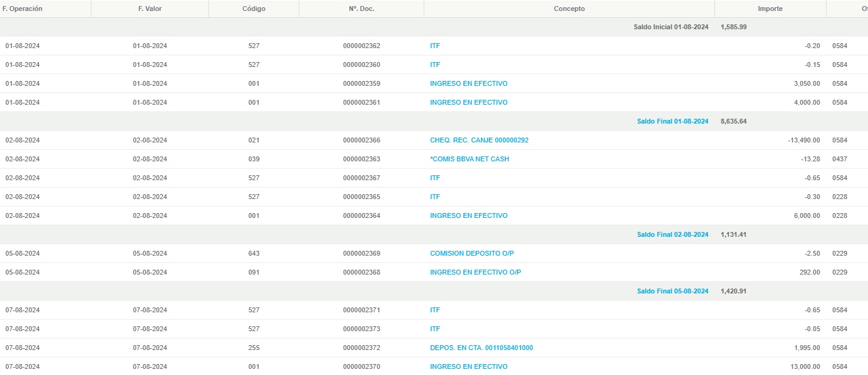Viewport: 868px width, 375px height.
Task: Select document number 0000002363
Action: point(361,159)
